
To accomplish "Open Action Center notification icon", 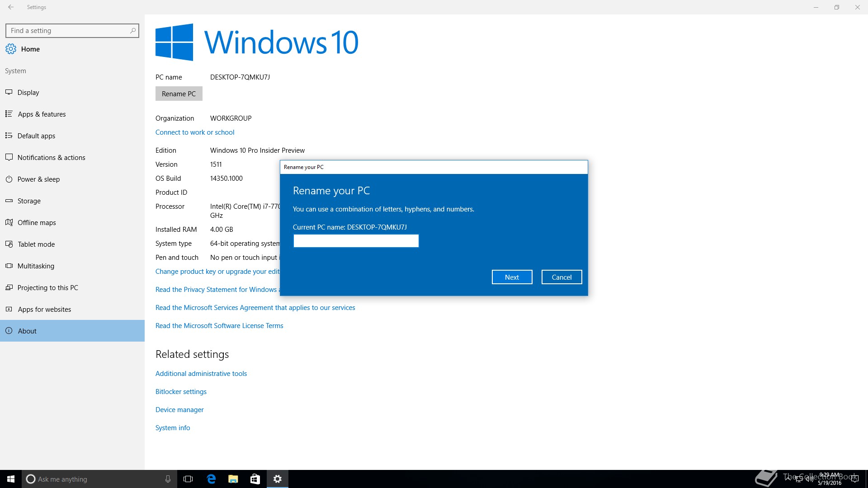I will (854, 479).
